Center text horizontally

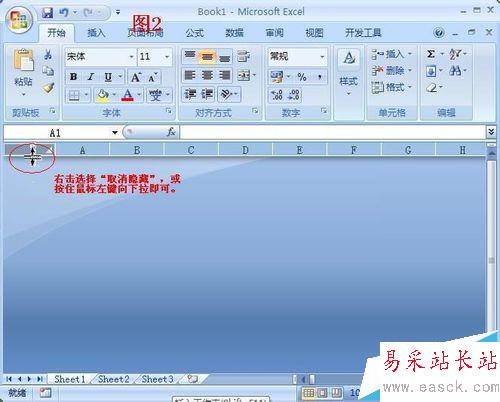point(207,76)
